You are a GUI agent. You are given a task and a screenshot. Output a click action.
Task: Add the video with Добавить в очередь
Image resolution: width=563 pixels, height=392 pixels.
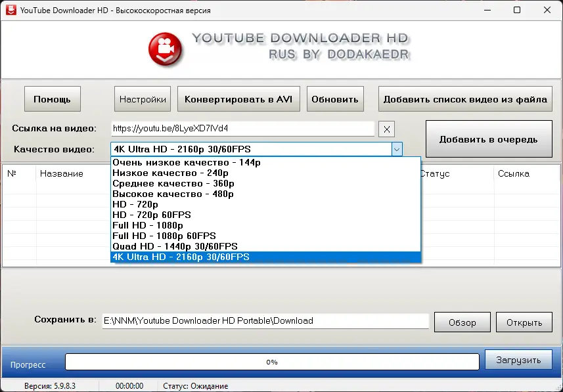[x=489, y=139]
